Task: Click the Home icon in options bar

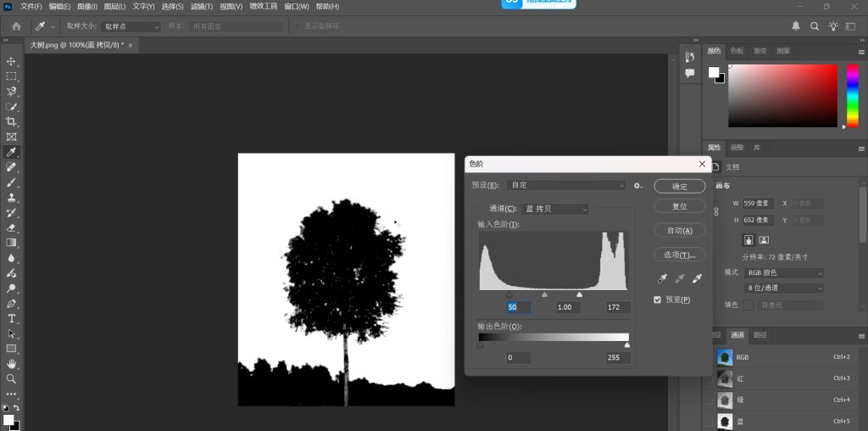Action: (16, 26)
